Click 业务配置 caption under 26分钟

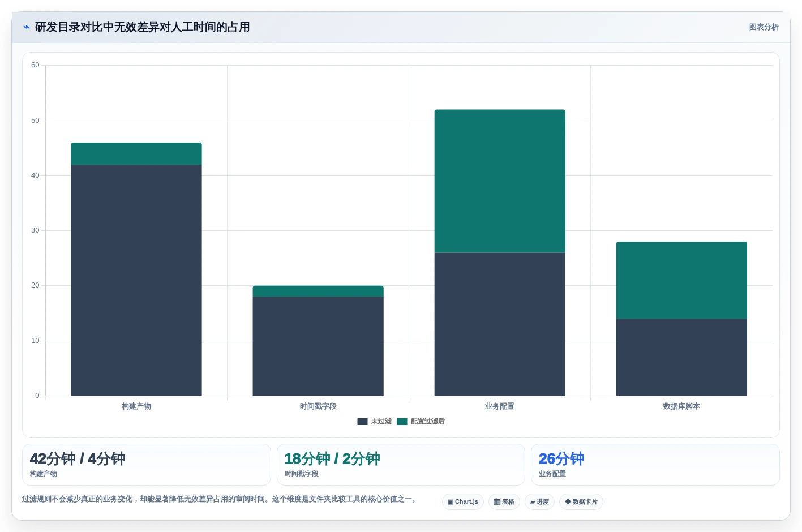(552, 474)
